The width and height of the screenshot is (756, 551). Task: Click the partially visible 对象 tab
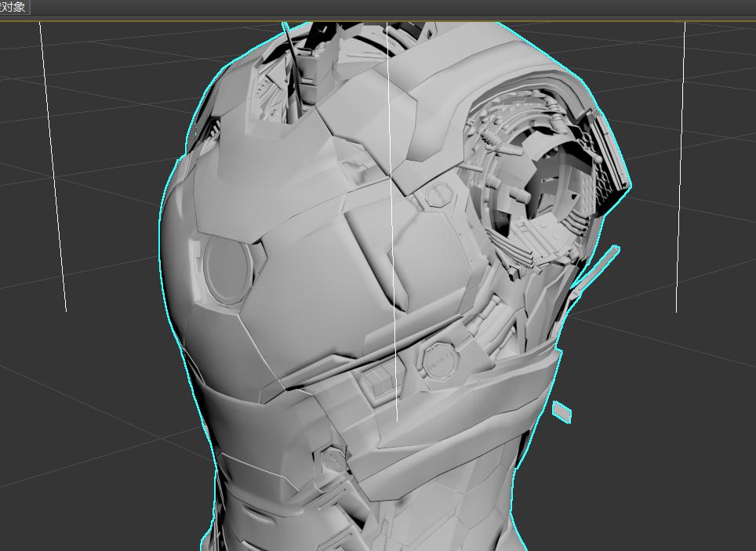pyautogui.click(x=14, y=7)
